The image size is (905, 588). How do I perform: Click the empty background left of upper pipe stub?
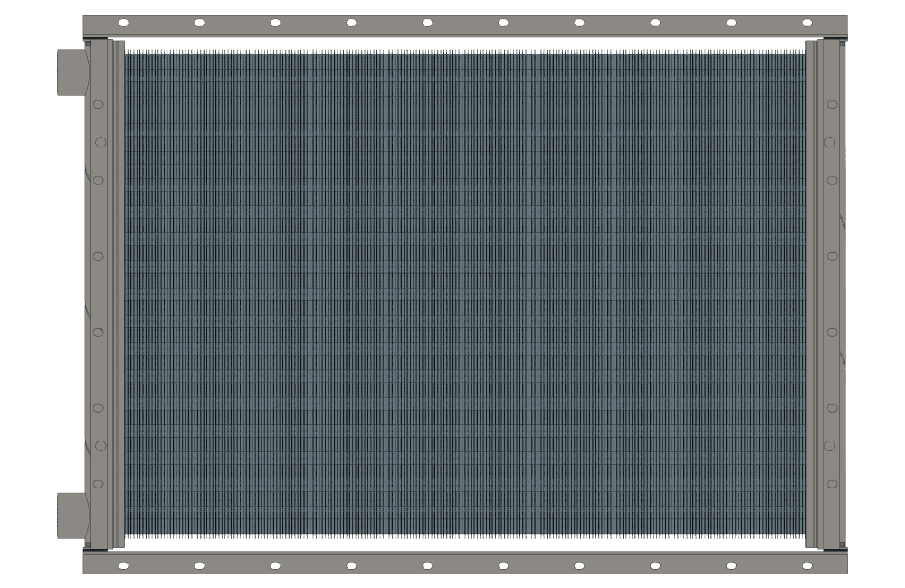pos(27,72)
